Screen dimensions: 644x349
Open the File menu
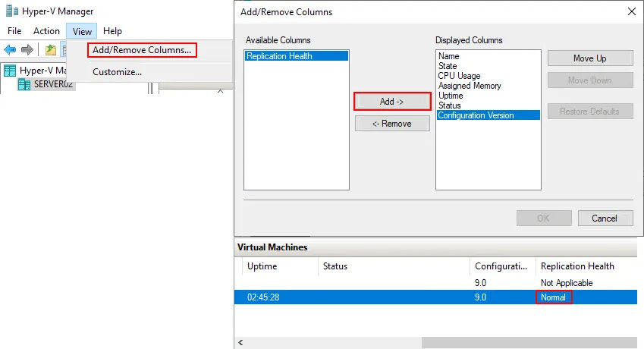click(x=14, y=31)
